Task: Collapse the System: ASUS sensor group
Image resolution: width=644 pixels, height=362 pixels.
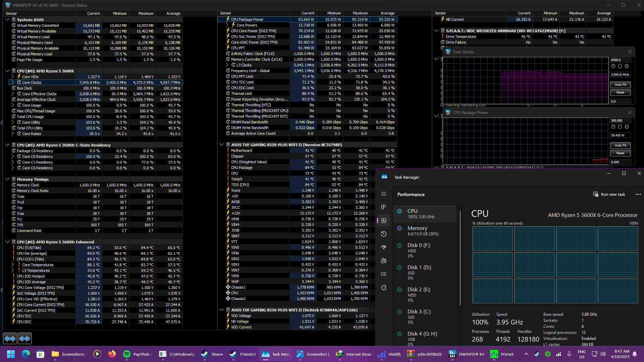Action: pos(7,20)
